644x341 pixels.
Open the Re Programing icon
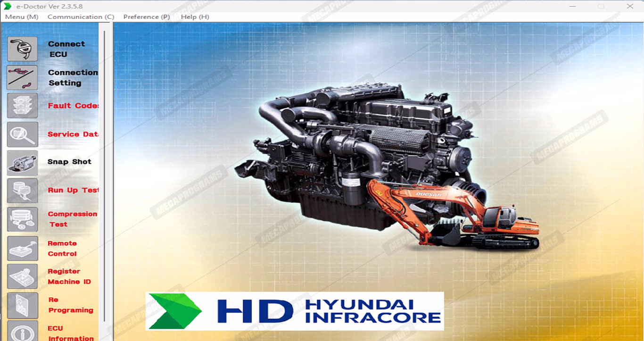pyautogui.click(x=22, y=305)
